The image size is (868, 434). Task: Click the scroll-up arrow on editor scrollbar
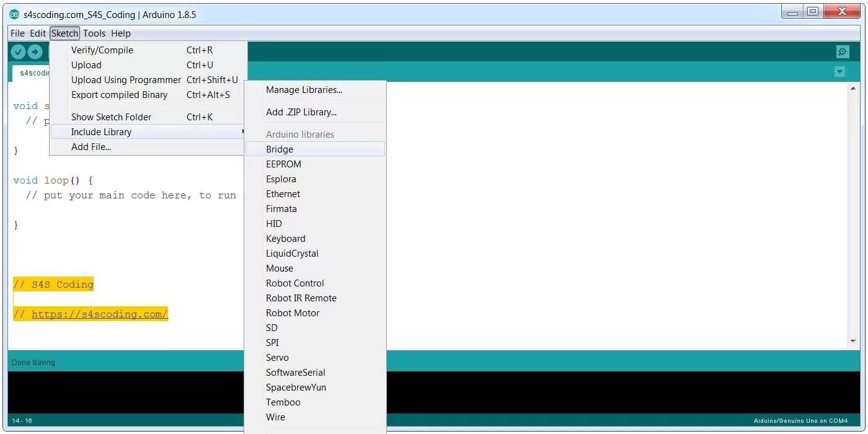(x=852, y=89)
